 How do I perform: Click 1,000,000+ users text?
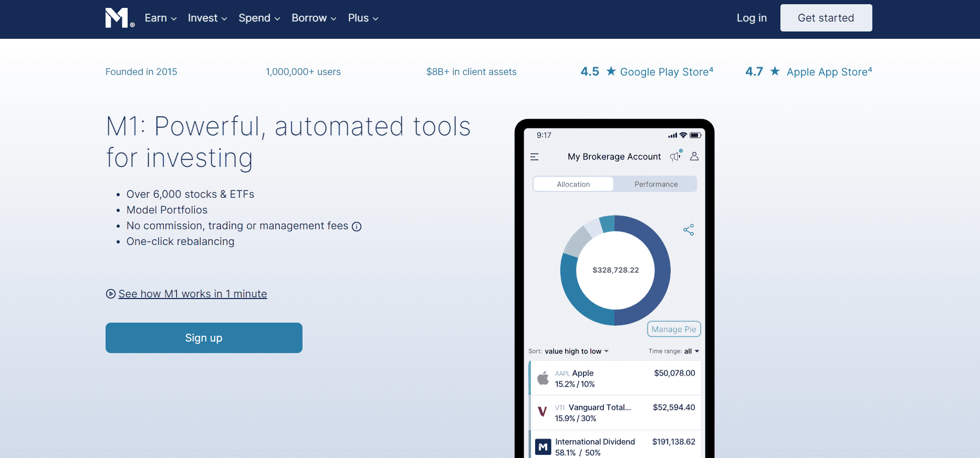[x=303, y=72]
